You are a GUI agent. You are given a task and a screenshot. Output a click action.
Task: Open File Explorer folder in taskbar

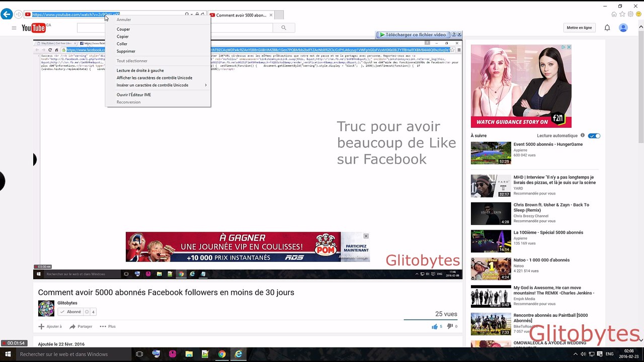tap(189, 354)
